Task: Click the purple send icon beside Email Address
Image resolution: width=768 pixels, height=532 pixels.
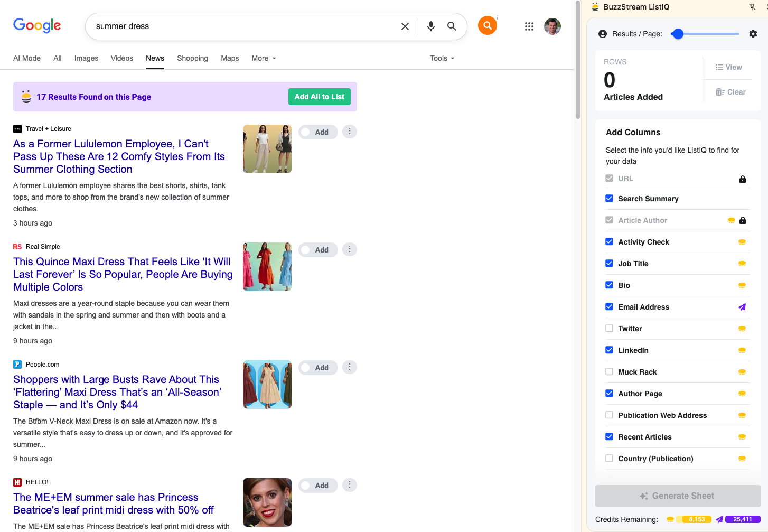Action: pyautogui.click(x=743, y=307)
